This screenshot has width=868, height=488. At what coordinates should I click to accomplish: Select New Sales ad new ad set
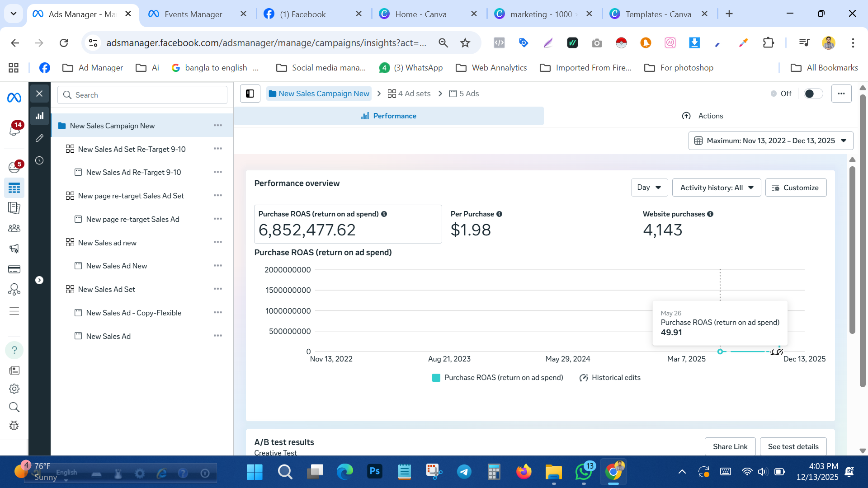click(107, 243)
